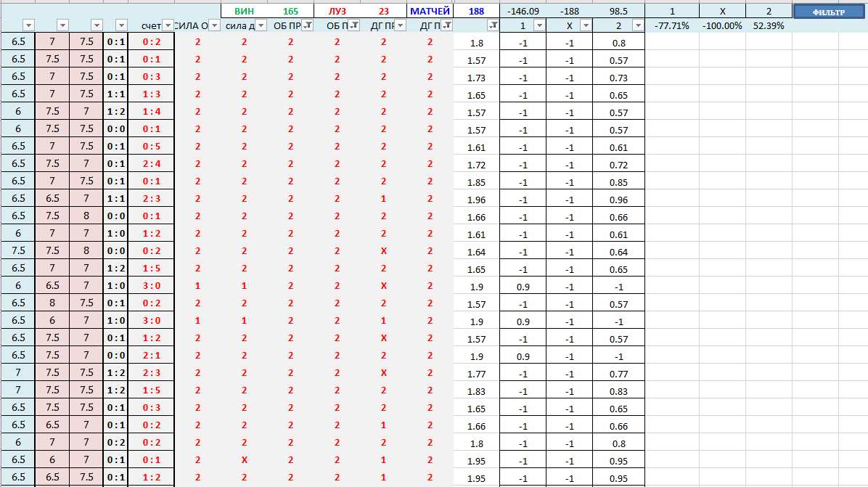The height and width of the screenshot is (487, 868).
Task: Select the profit cell 0.64
Action: coord(618,253)
